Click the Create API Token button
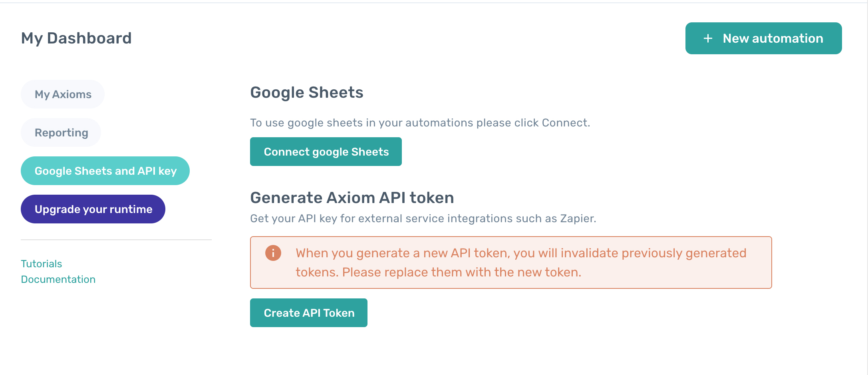 tap(309, 313)
